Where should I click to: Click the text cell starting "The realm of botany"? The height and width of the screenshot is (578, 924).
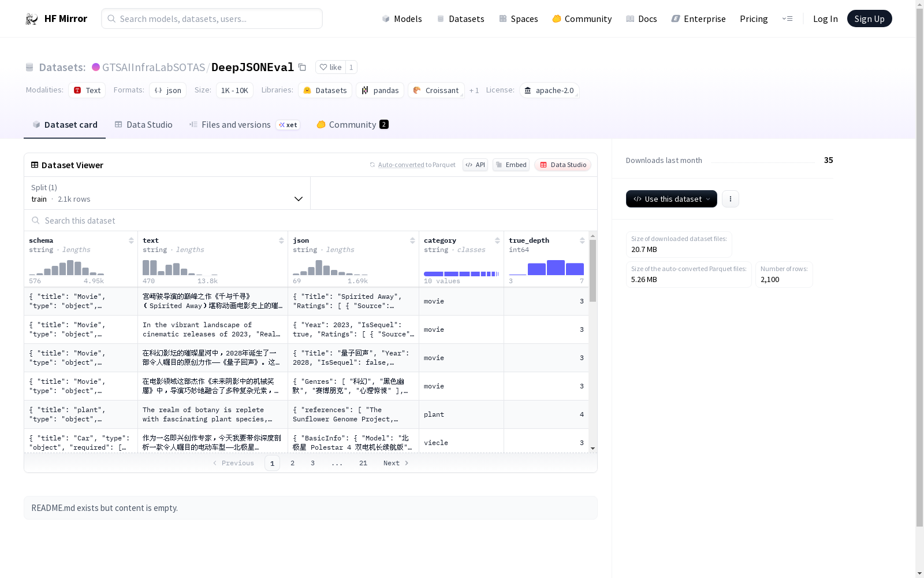[213, 414]
